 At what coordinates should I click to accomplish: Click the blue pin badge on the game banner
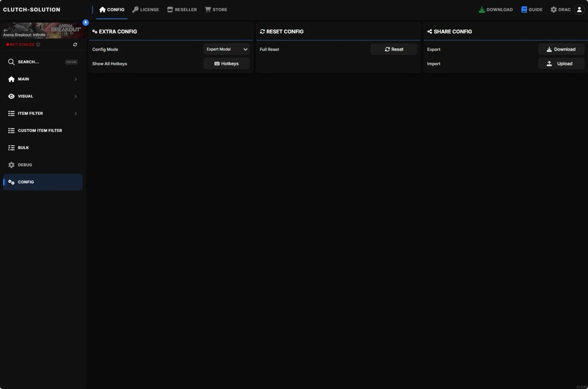click(85, 22)
